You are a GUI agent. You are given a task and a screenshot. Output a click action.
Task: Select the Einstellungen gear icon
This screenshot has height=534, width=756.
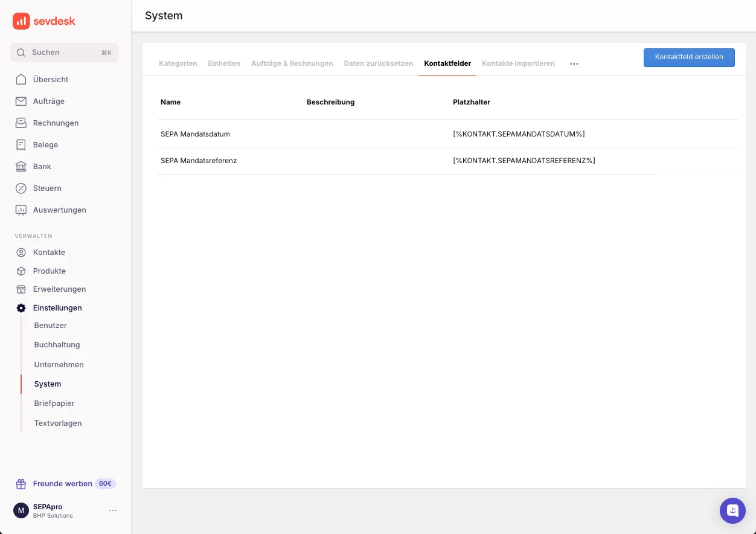[21, 307]
